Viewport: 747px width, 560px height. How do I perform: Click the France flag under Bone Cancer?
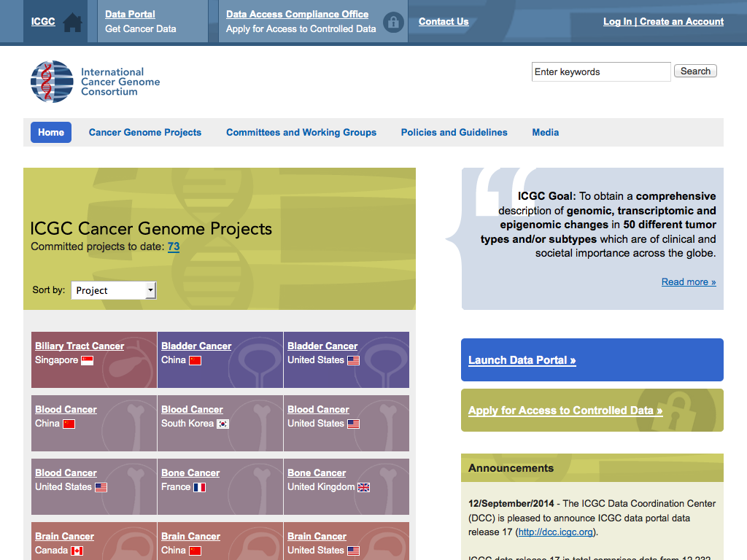200,487
